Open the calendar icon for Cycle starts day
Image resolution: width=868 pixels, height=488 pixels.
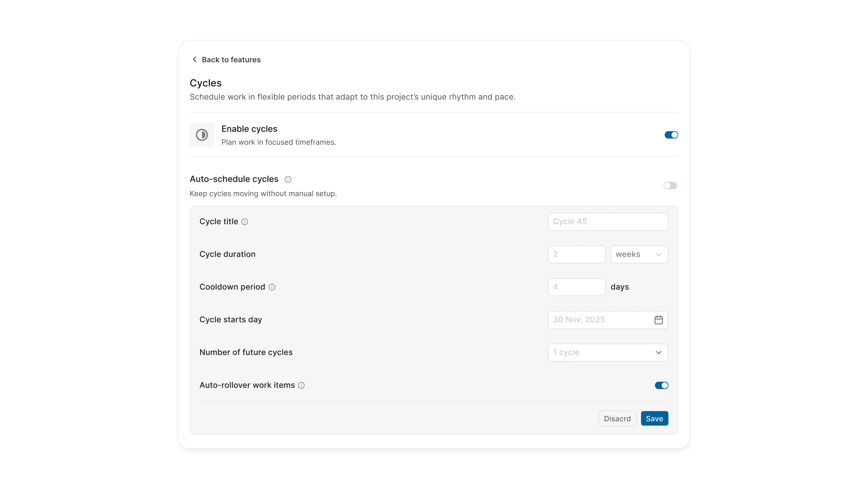point(659,320)
